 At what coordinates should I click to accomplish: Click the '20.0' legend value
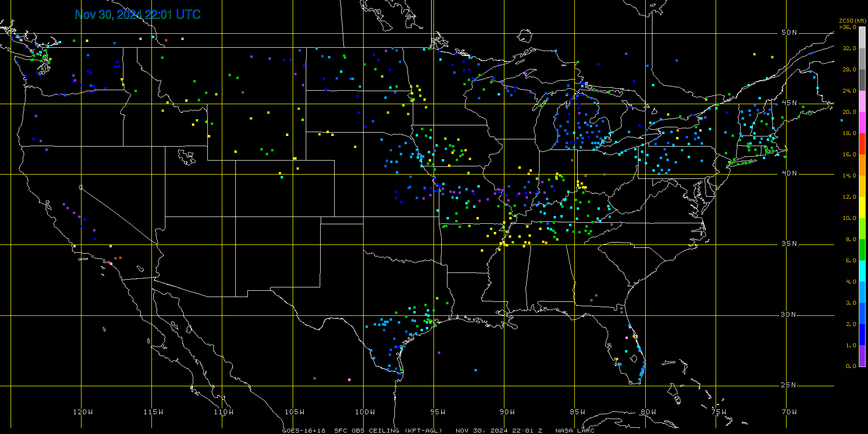(x=849, y=112)
